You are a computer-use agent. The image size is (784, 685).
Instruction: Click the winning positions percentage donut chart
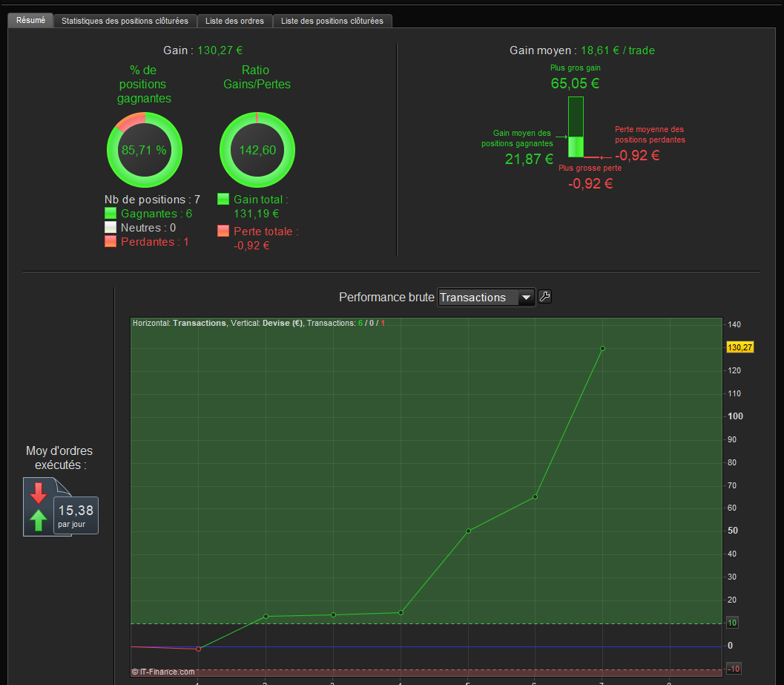click(x=144, y=150)
